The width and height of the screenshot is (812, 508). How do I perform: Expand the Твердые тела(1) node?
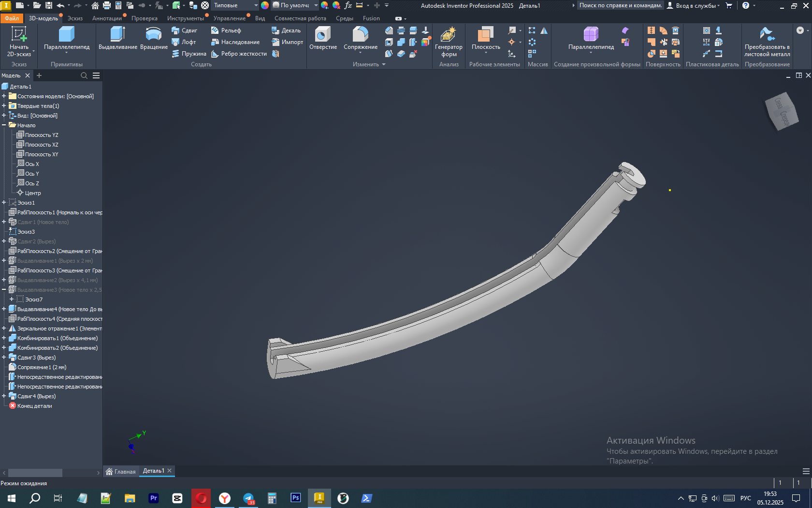[x=4, y=106]
